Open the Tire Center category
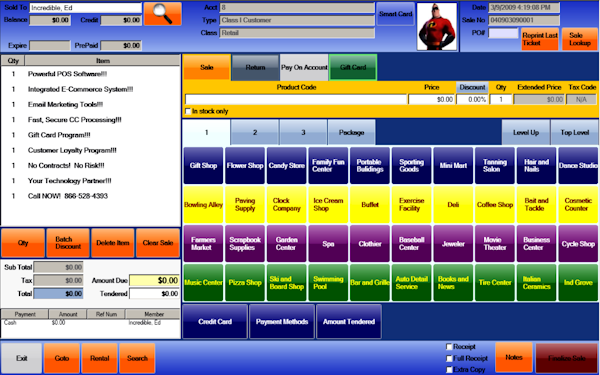 pos(495,282)
